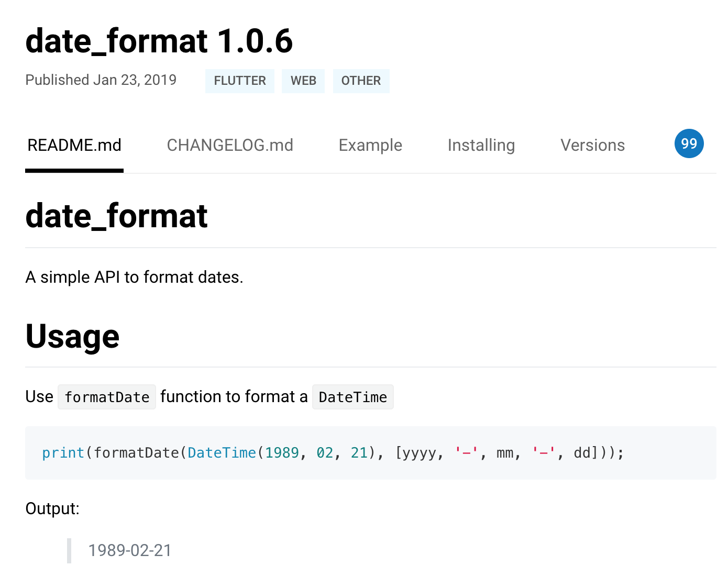Click the date_format README heading

(x=116, y=216)
